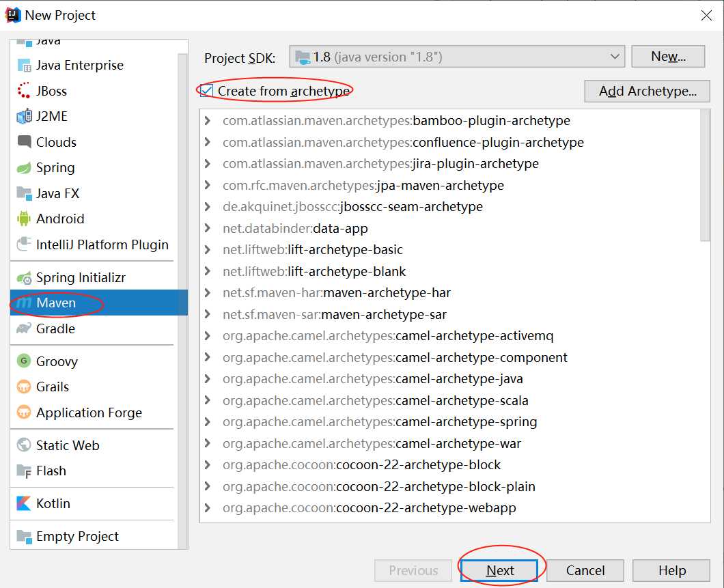Expand jpa-maven-archetype node
Image resolution: width=724 pixels, height=588 pixels.
[x=208, y=186]
